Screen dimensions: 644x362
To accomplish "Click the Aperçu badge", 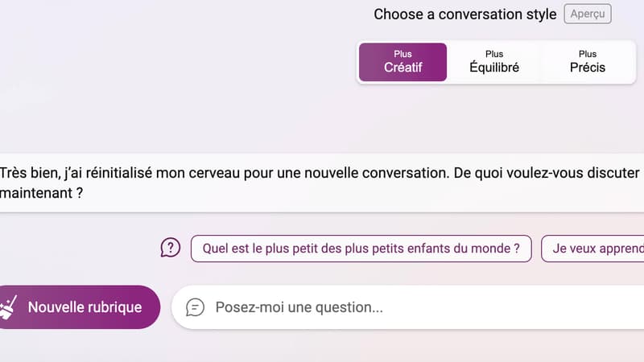I will [x=588, y=14].
